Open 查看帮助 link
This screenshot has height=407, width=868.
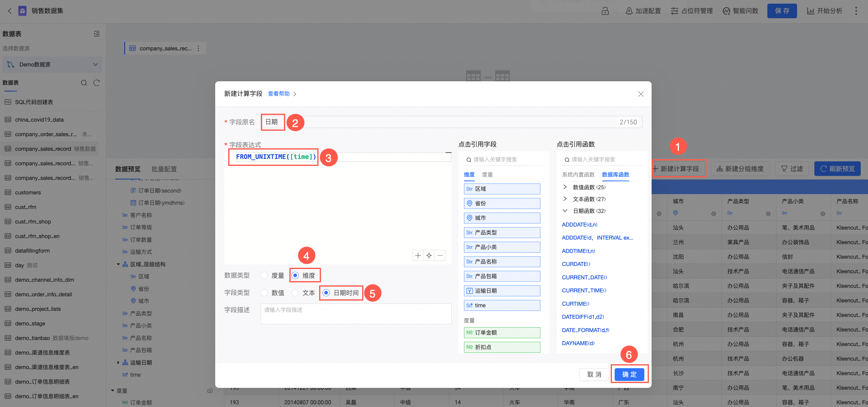279,94
